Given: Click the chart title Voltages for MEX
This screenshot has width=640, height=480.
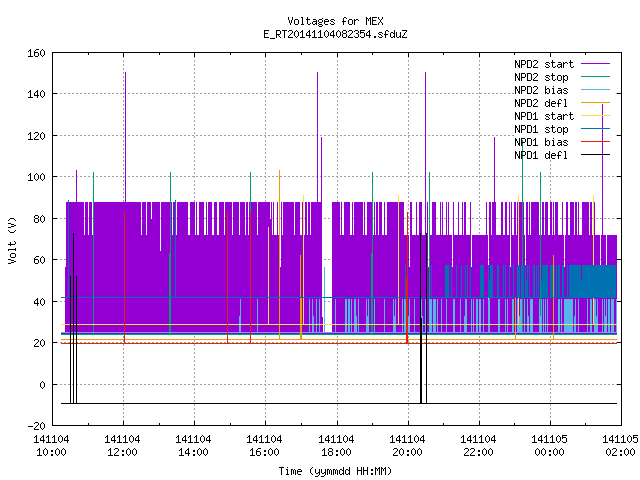Looking at the screenshot, I should (x=335, y=21).
